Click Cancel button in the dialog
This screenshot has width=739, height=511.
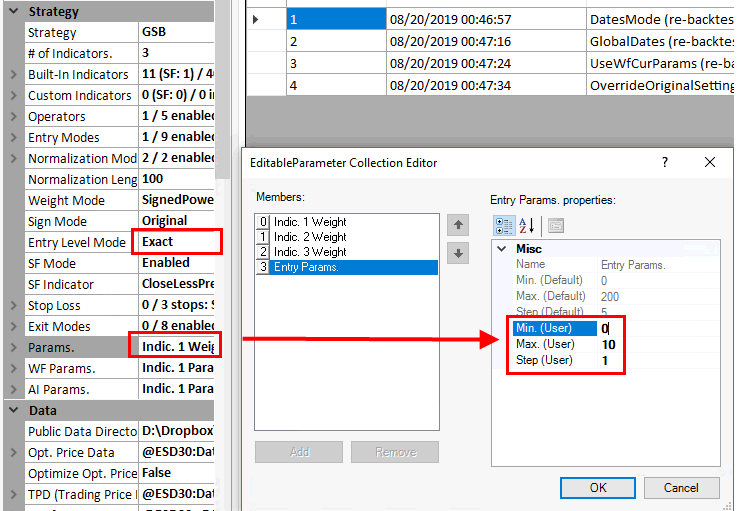[x=680, y=487]
